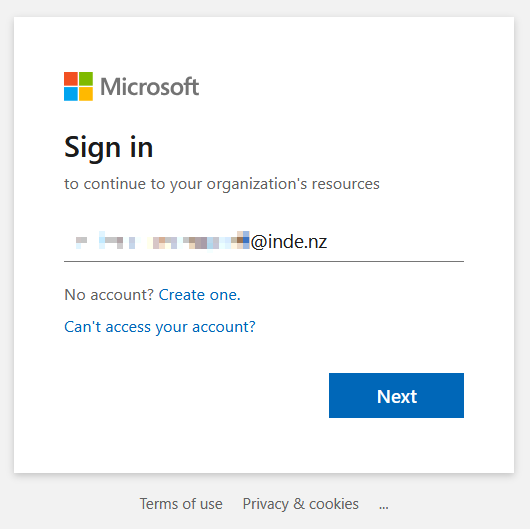
Task: Click the continue to organization's resources subtitle
Action: click(x=222, y=184)
